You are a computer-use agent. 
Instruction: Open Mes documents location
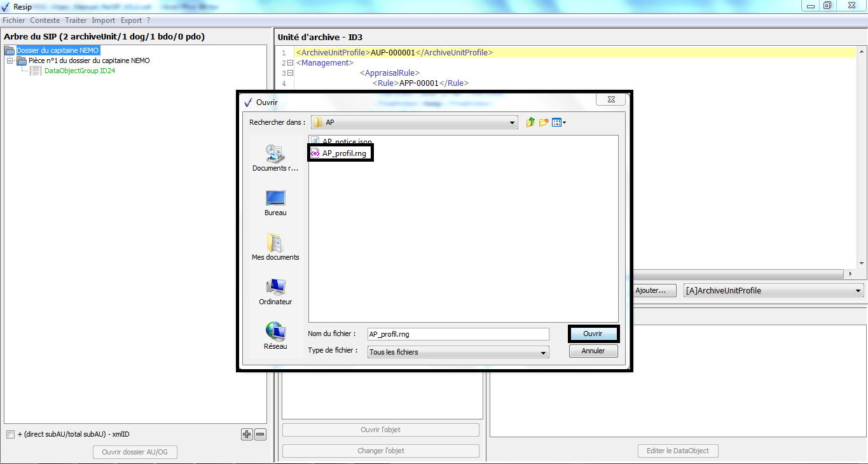pyautogui.click(x=275, y=247)
